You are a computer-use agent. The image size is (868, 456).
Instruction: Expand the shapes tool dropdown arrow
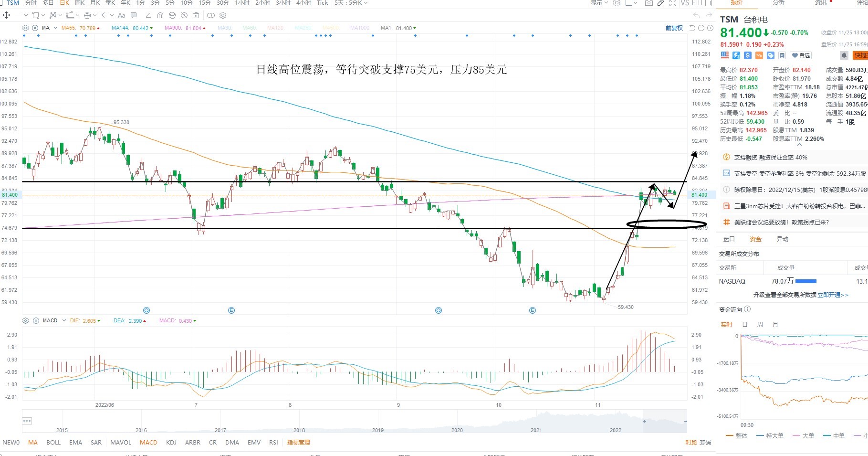point(42,15)
